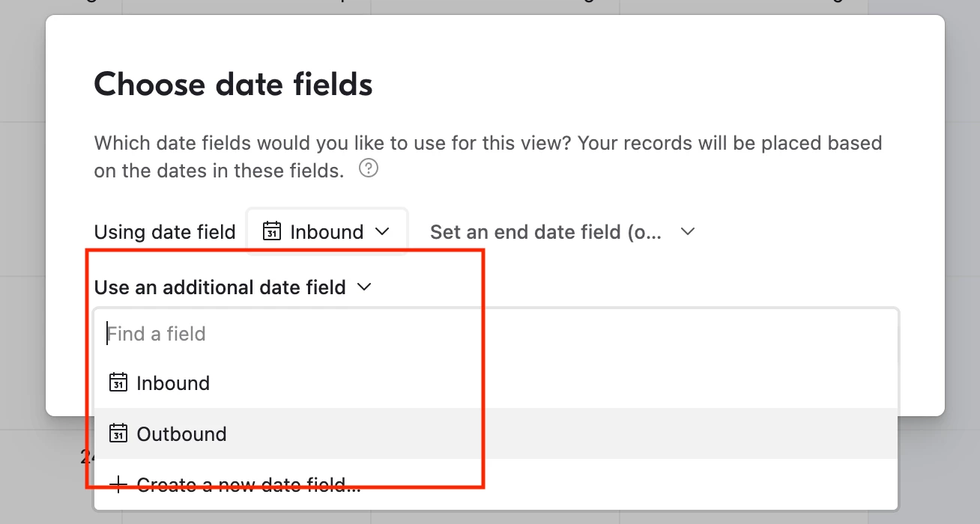The height and width of the screenshot is (524, 980).
Task: Click the plus icon for new date field
Action: coord(118,484)
